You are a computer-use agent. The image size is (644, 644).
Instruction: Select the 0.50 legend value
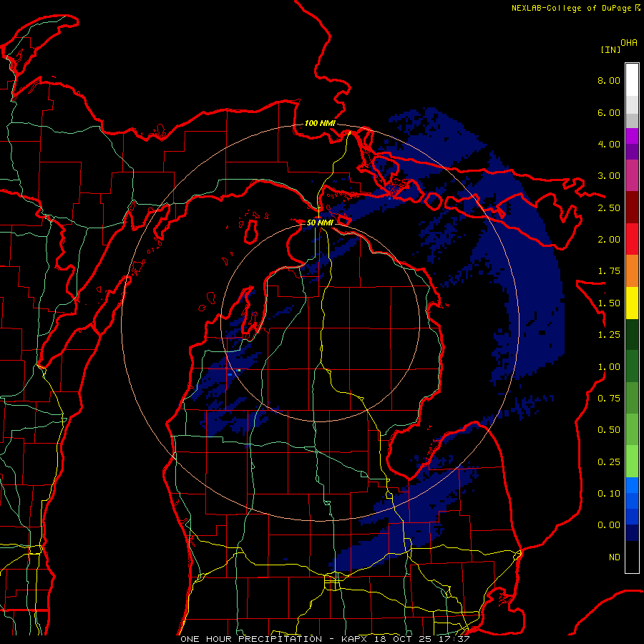(x=609, y=430)
